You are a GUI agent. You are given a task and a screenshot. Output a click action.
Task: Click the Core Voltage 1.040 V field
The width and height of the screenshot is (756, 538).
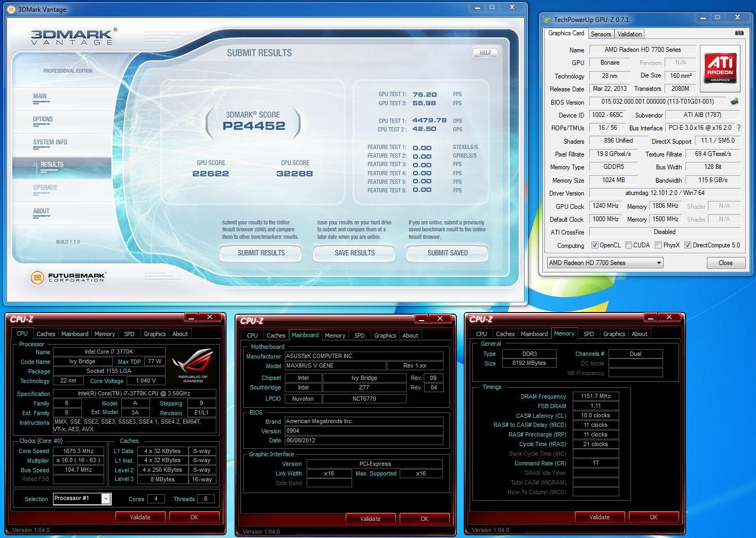pos(146,381)
